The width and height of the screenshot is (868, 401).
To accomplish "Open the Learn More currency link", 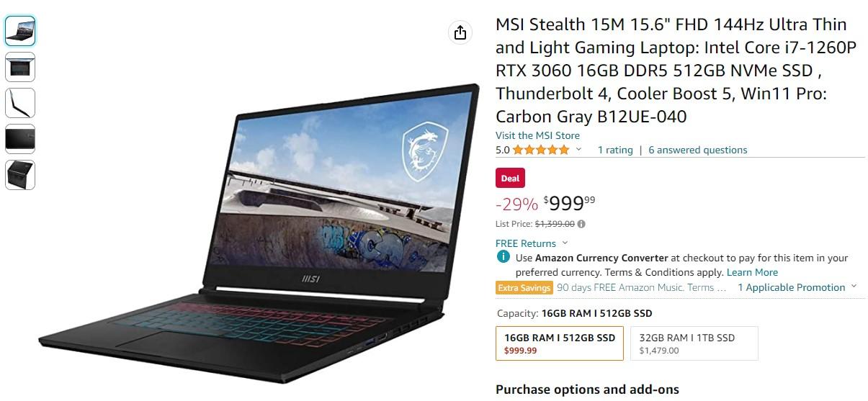I will 752,272.
